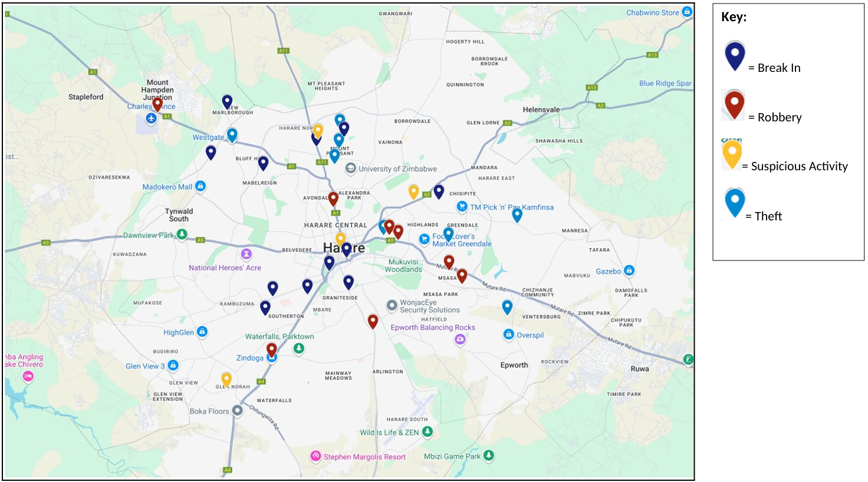Click the Madokero Mall shopping icon
This screenshot has height=482, width=868.
(x=200, y=186)
